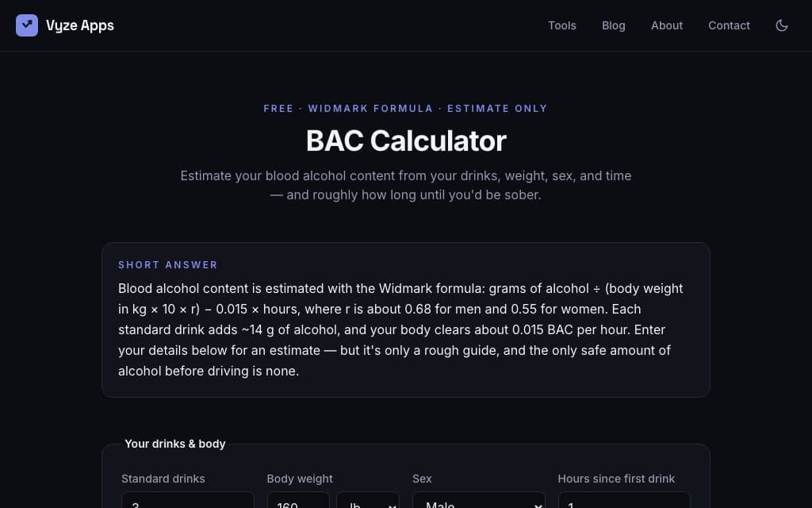
Task: Click the SHORT ANSWER section label
Action: pos(168,265)
